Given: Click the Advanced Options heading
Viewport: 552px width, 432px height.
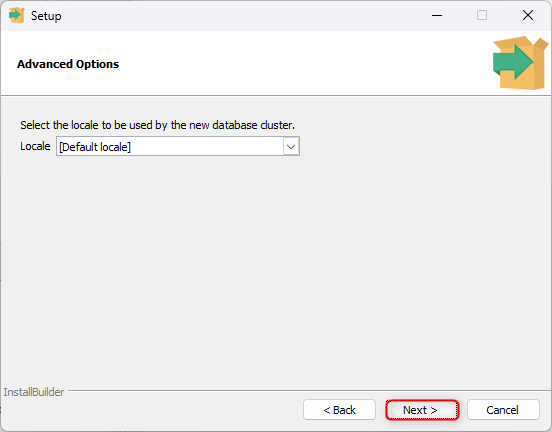Looking at the screenshot, I should point(68,64).
